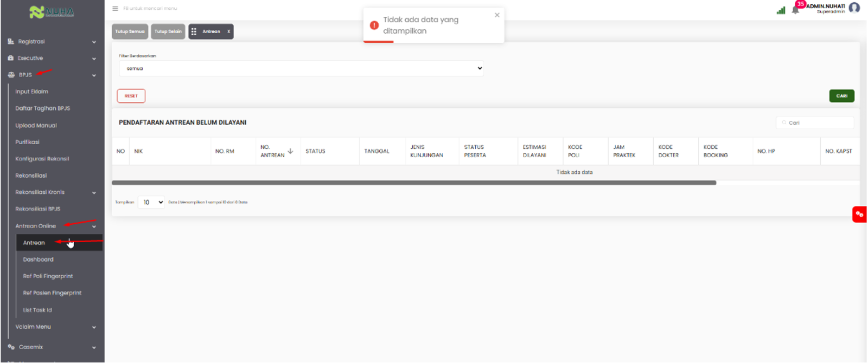The height and width of the screenshot is (363, 868).
Task: Close the Antrean tab with its X
Action: pos(228,31)
